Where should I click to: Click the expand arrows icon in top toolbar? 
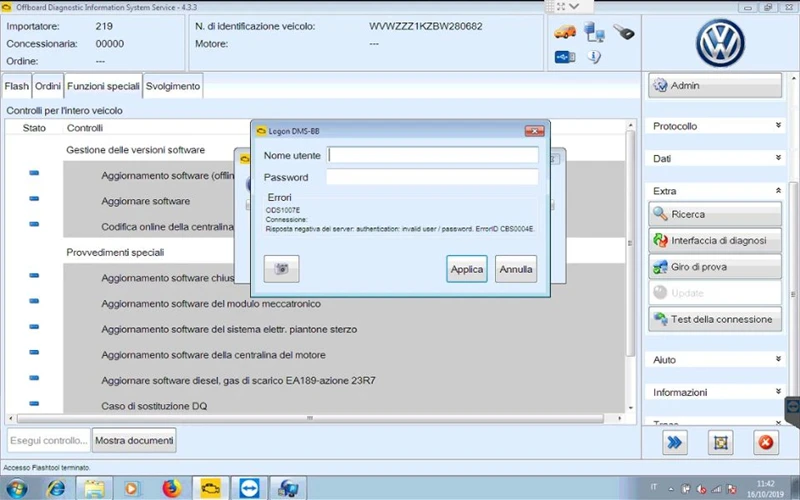pyautogui.click(x=561, y=7)
